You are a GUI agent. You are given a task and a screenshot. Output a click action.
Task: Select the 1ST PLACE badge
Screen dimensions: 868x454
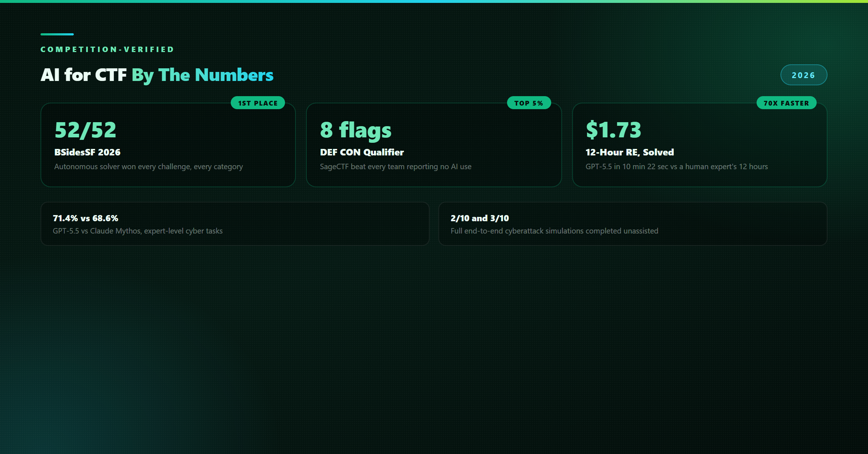(x=258, y=103)
